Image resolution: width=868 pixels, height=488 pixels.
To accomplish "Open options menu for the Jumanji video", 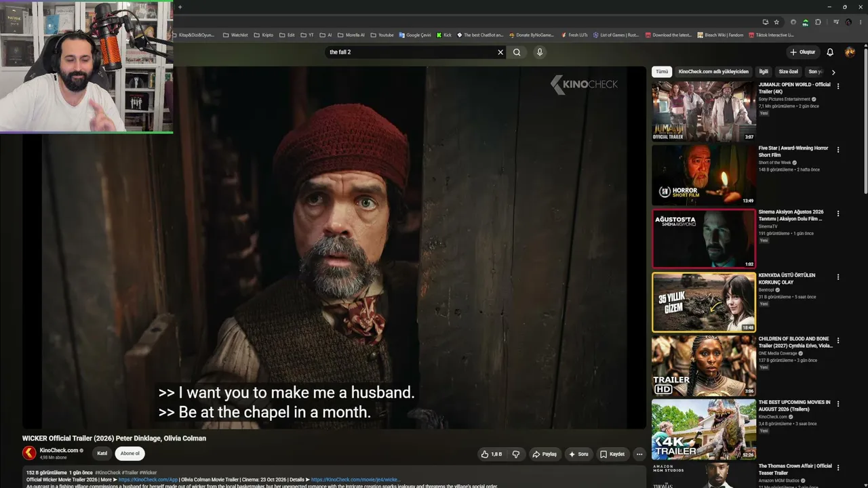I will (x=838, y=86).
